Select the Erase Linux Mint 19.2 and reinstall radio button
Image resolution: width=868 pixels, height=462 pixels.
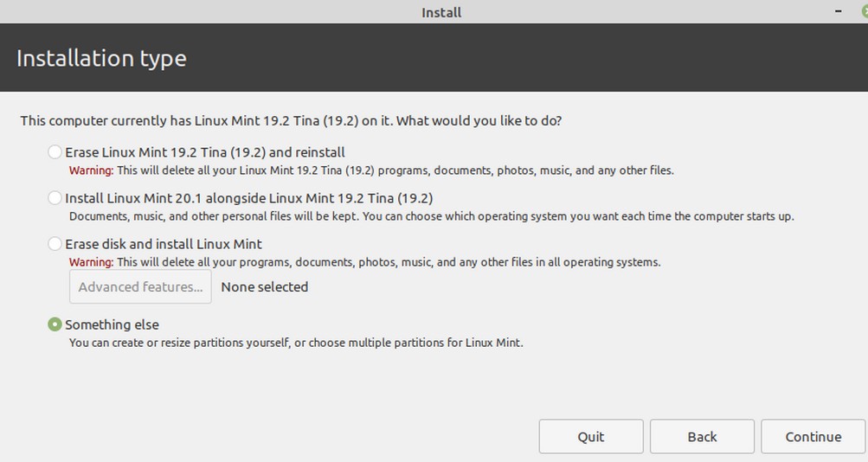[55, 152]
